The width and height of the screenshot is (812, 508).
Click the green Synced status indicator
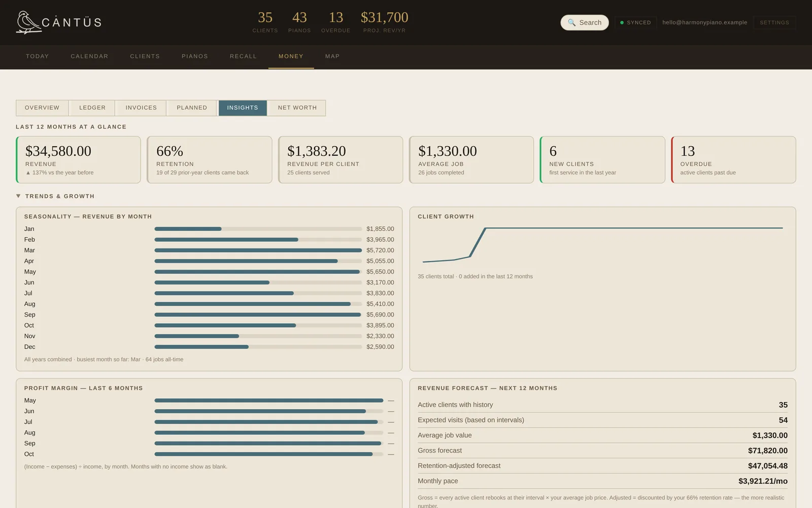pyautogui.click(x=635, y=22)
